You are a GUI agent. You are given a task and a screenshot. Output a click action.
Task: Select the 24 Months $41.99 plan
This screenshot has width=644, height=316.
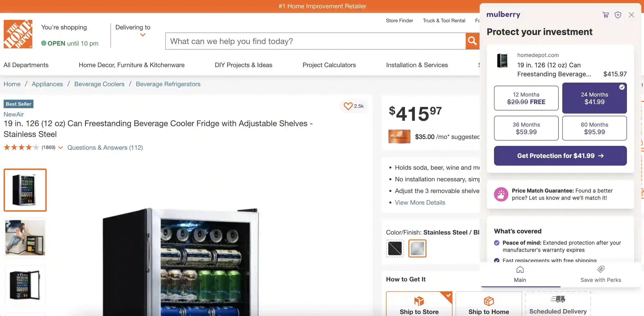pos(595,98)
